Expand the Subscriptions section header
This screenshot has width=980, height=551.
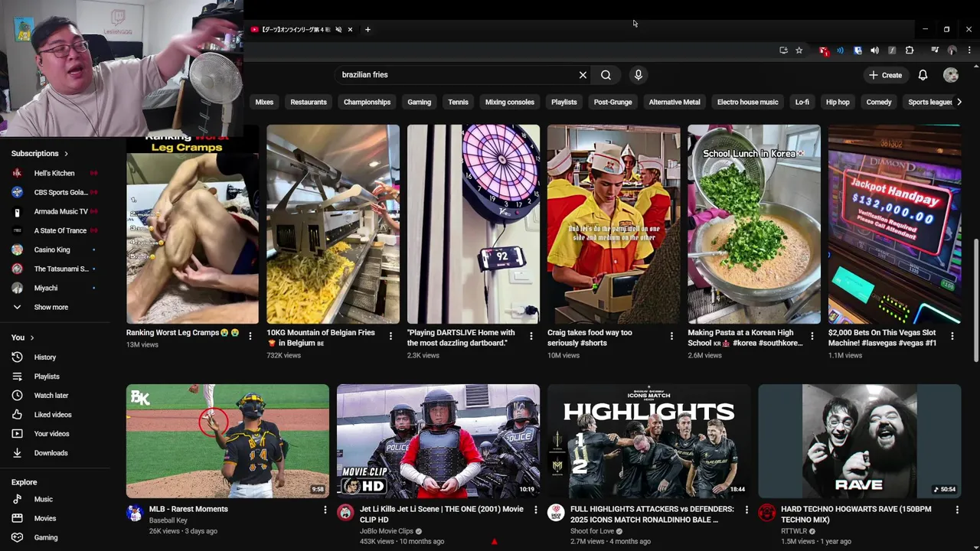coord(40,153)
